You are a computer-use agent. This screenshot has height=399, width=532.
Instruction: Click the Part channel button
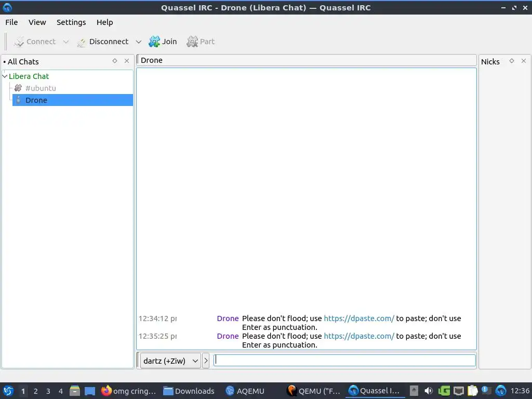(x=201, y=42)
